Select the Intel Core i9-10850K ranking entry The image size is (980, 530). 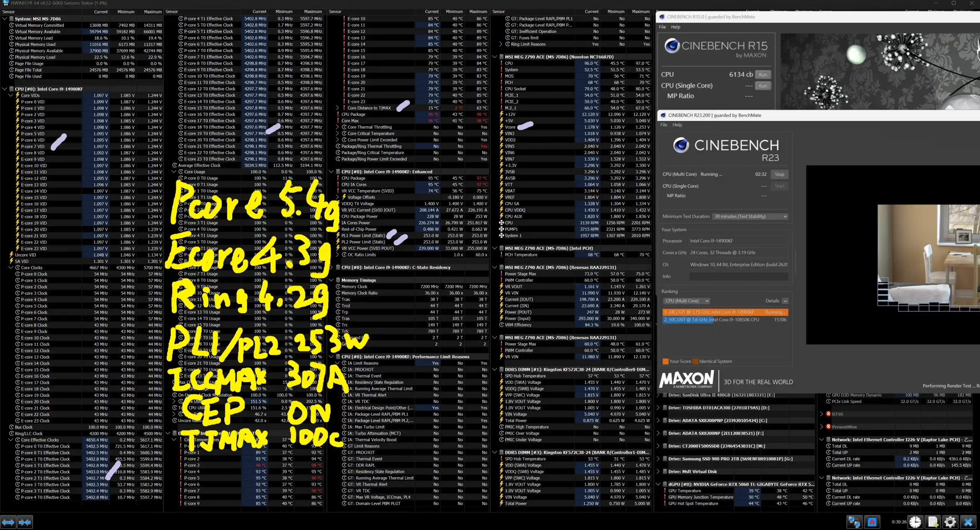[x=725, y=320]
